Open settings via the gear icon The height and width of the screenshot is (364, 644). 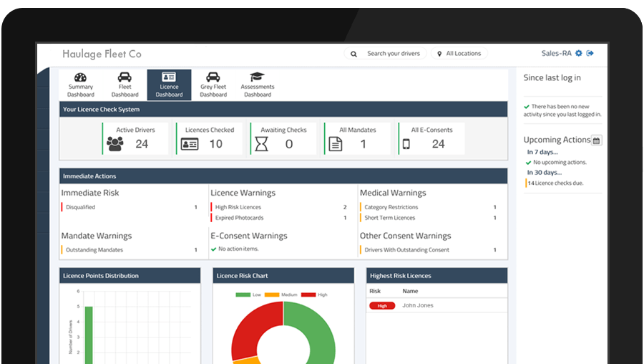tap(579, 53)
